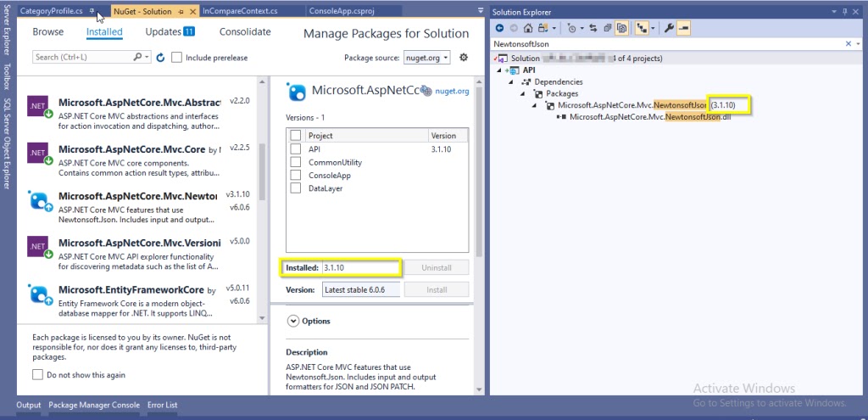The image size is (868, 420).
Task: Open the Output panel tab
Action: (29, 405)
